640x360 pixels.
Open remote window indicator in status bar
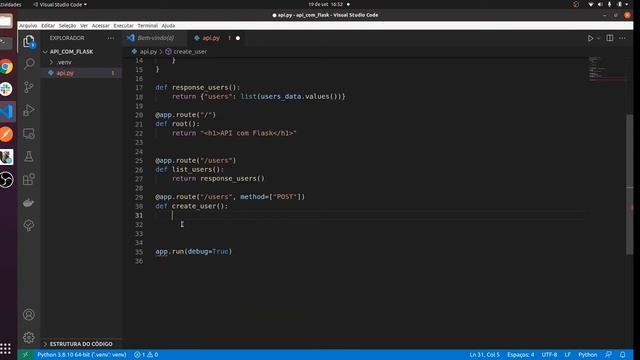(x=25, y=355)
